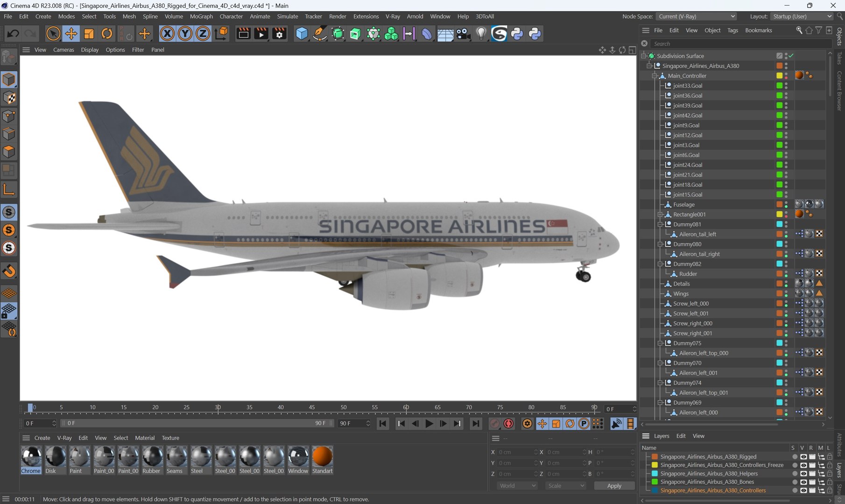Select the Live Selection tool
845x504 pixels.
[53, 34]
